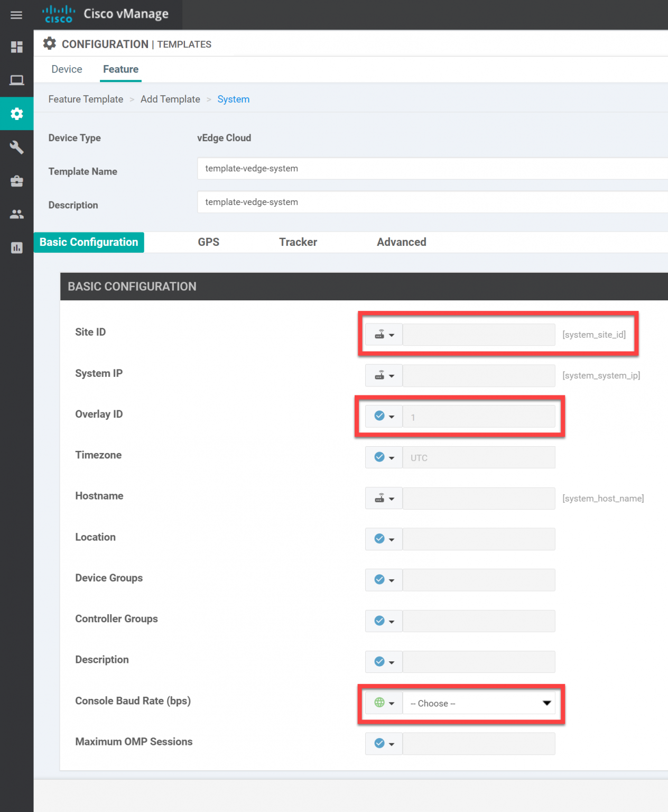Click the device-specific scope icon for System IP
Viewport: 668px width, 812px height.
[384, 375]
